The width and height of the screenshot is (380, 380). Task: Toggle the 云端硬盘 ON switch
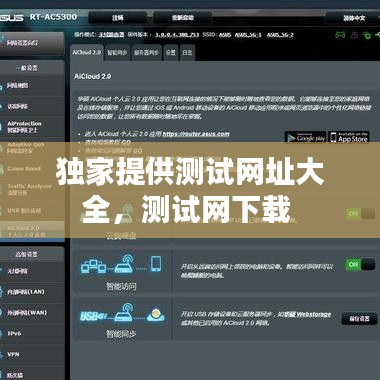(x=360, y=214)
